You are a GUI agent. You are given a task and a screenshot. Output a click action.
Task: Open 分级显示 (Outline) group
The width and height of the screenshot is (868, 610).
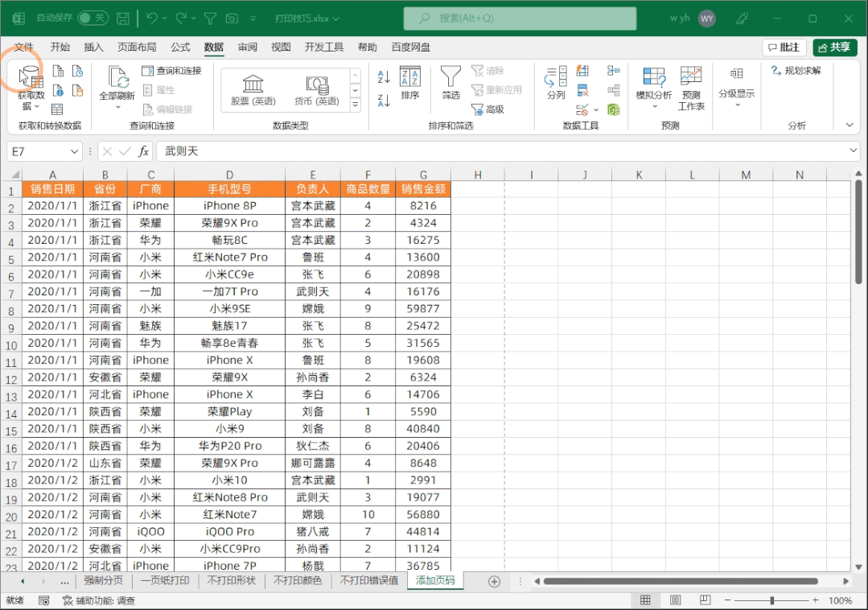pos(737,87)
